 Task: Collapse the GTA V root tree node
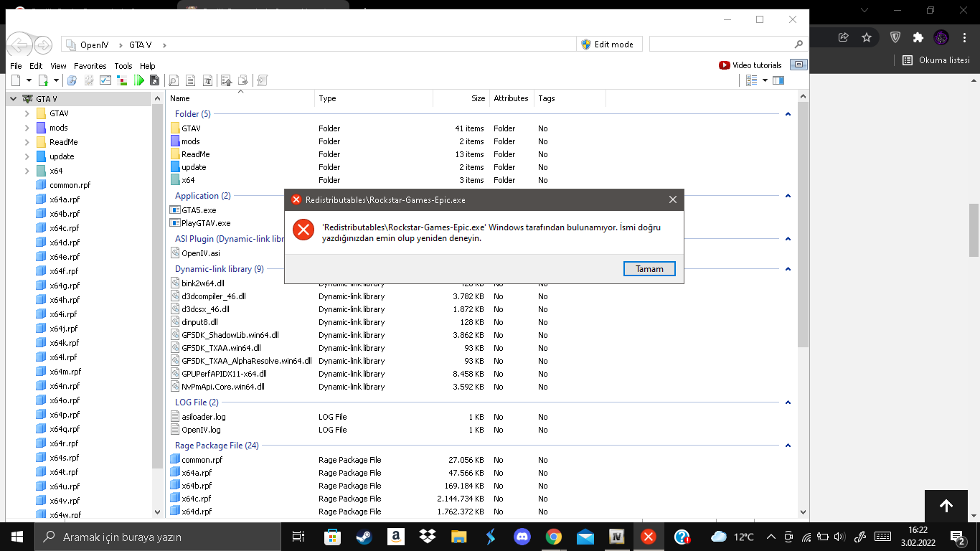(x=14, y=99)
